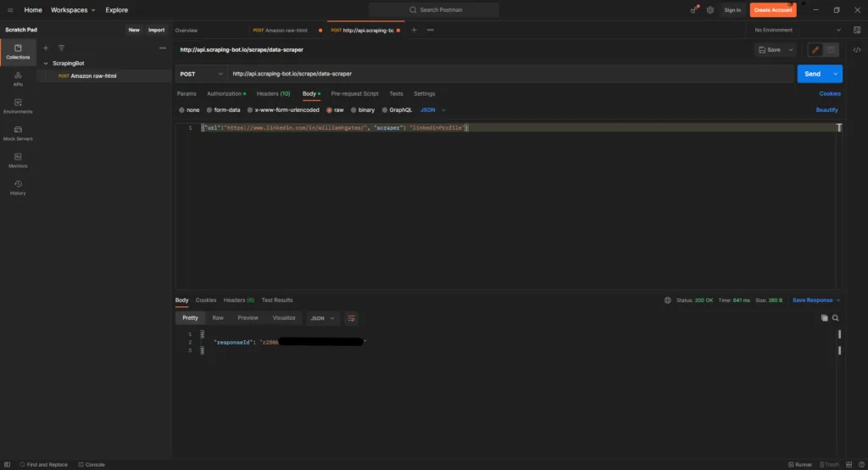This screenshot has width=868, height=470.
Task: Open the Environments sidebar panel
Action: 18,106
